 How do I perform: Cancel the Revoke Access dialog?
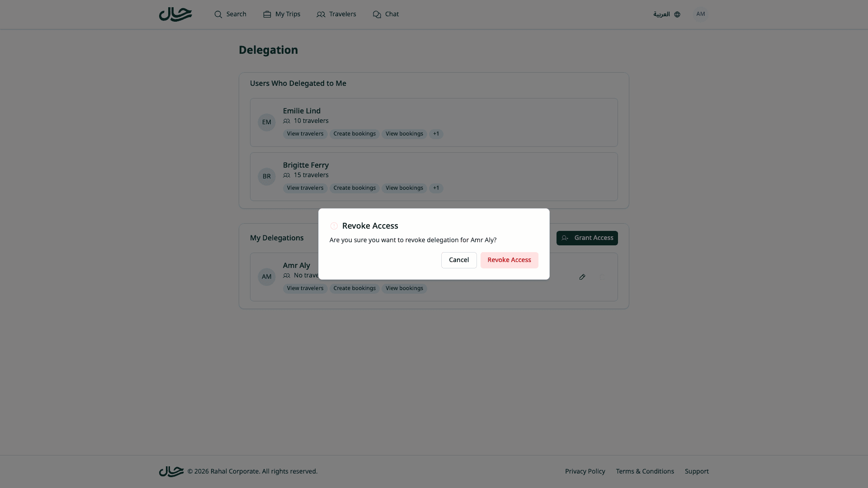coord(458,260)
